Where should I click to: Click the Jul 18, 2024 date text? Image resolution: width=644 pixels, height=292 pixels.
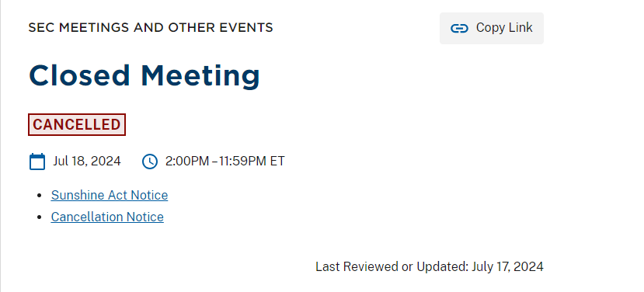click(87, 161)
